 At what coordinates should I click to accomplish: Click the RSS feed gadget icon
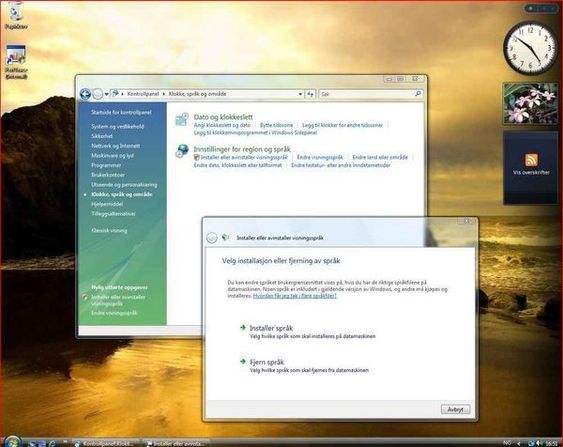click(x=531, y=159)
